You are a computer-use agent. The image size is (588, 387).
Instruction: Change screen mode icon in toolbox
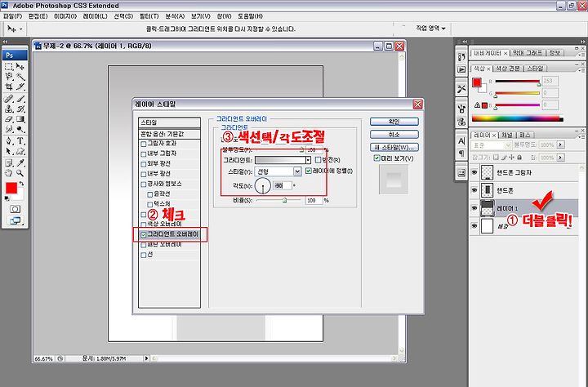(15, 220)
